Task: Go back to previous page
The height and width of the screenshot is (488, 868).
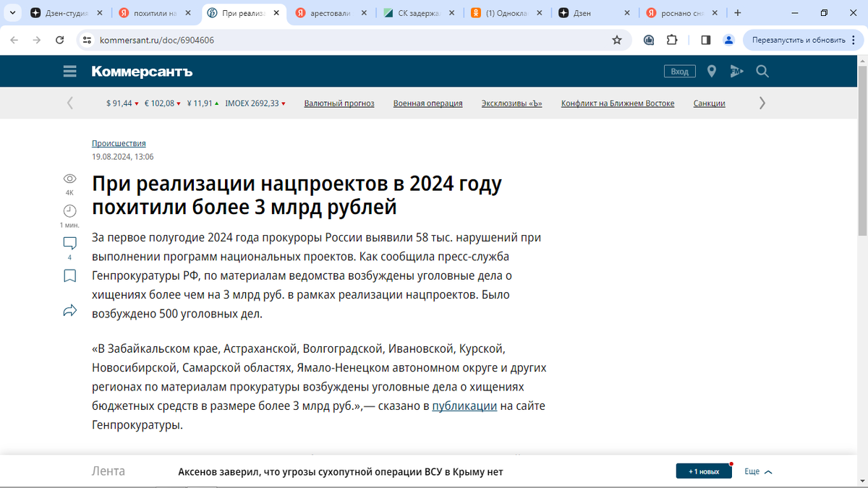Action: (14, 40)
